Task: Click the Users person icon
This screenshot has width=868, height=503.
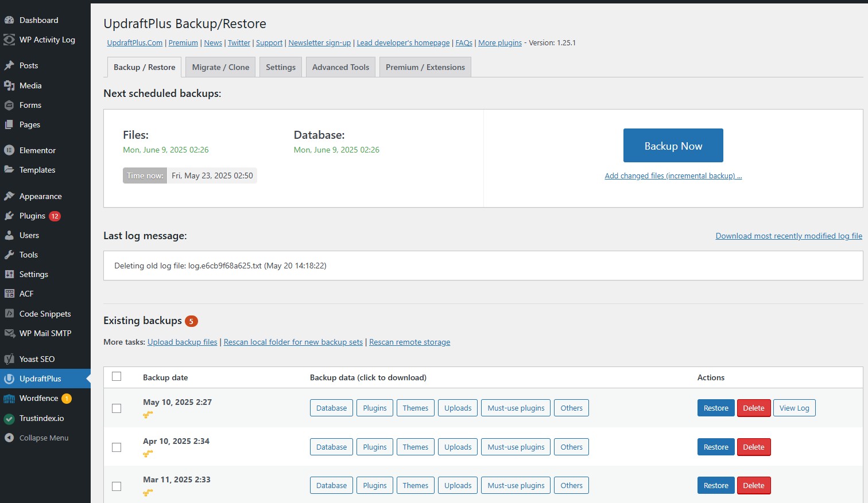Action: tap(9, 235)
